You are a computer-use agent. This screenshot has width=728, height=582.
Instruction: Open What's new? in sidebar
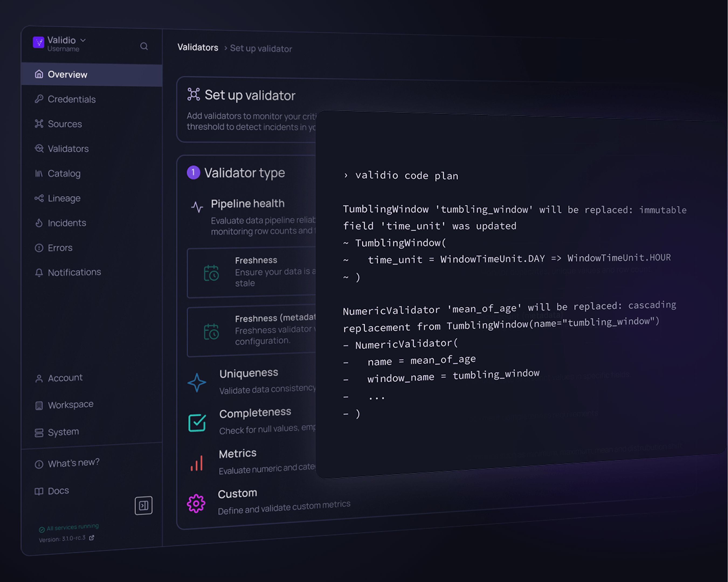[73, 463]
